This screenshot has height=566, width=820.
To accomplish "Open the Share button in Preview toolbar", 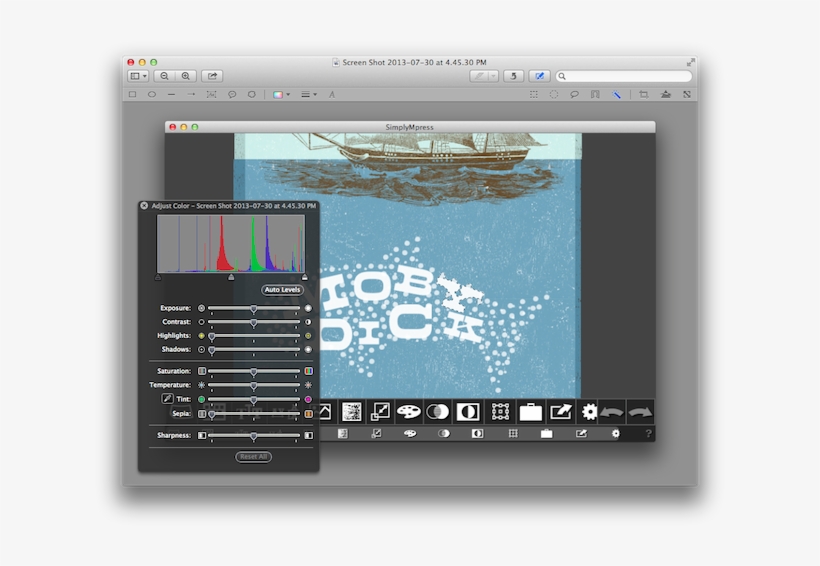I will (x=212, y=76).
